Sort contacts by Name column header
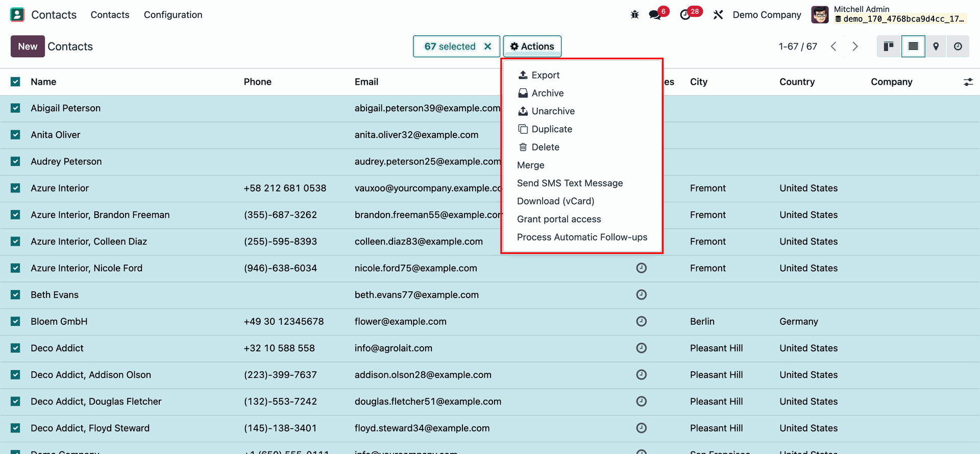The width and height of the screenshot is (980, 454). point(43,82)
